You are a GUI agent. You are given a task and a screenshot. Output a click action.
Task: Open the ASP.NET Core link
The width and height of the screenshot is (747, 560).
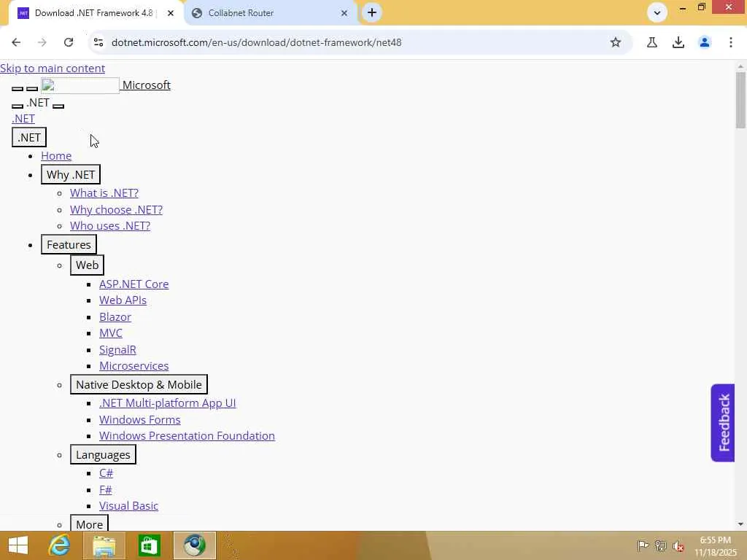pos(134,284)
